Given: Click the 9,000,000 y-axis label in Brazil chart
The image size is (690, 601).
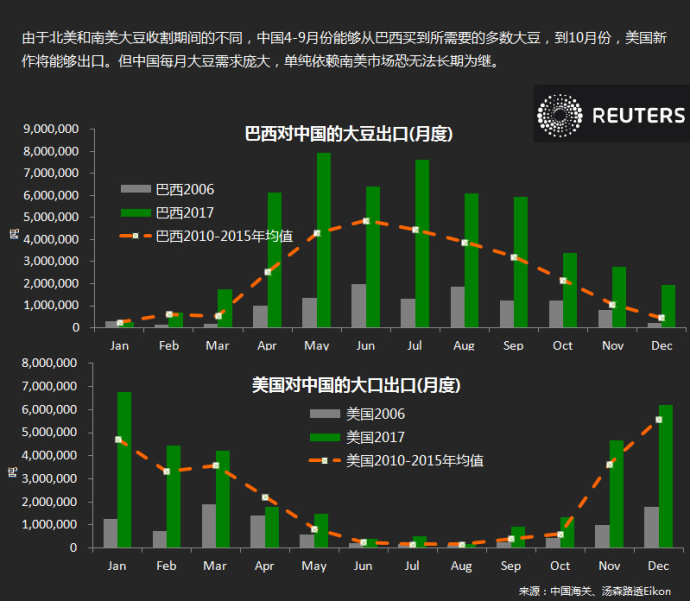Looking at the screenshot, I should click(x=50, y=129).
